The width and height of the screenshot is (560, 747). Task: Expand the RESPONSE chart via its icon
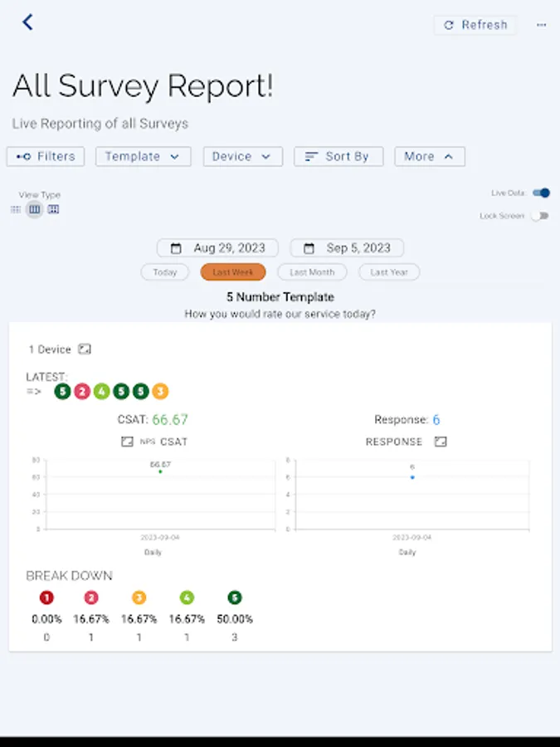(439, 442)
